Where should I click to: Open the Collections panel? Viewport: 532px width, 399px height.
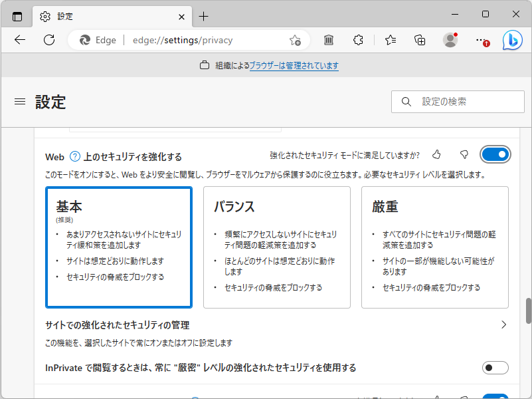pos(419,40)
